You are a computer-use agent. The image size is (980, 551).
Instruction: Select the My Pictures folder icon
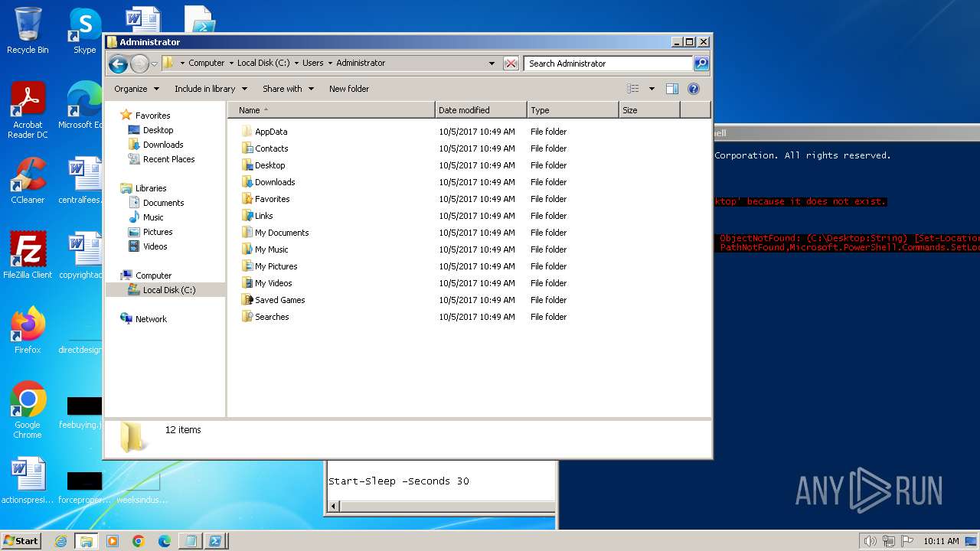pos(247,266)
